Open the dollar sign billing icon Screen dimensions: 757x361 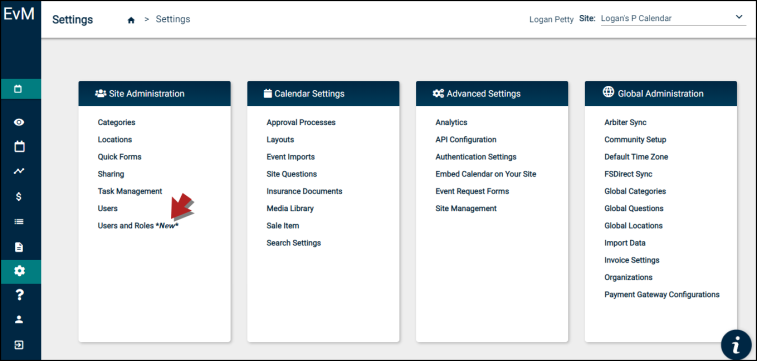pyautogui.click(x=19, y=196)
